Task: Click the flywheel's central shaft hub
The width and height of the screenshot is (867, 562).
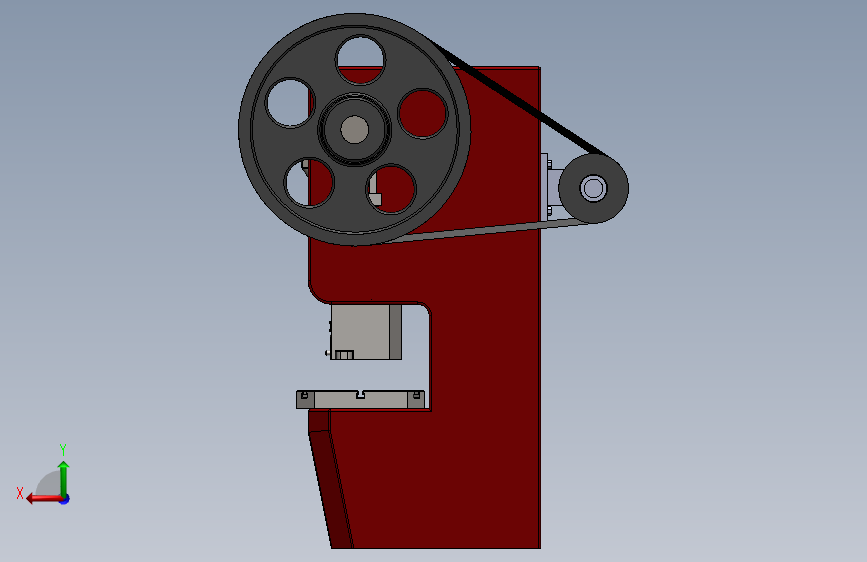Action: point(354,129)
